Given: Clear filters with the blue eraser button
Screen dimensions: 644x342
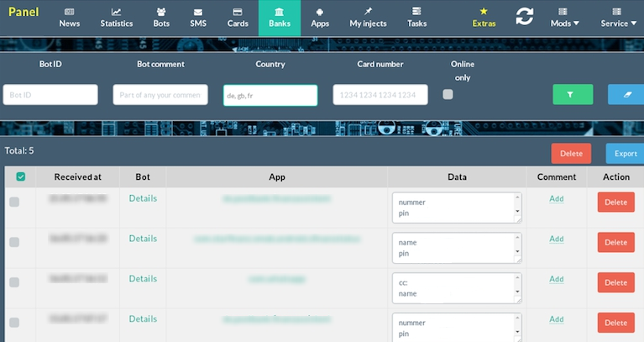Looking at the screenshot, I should pyautogui.click(x=626, y=95).
